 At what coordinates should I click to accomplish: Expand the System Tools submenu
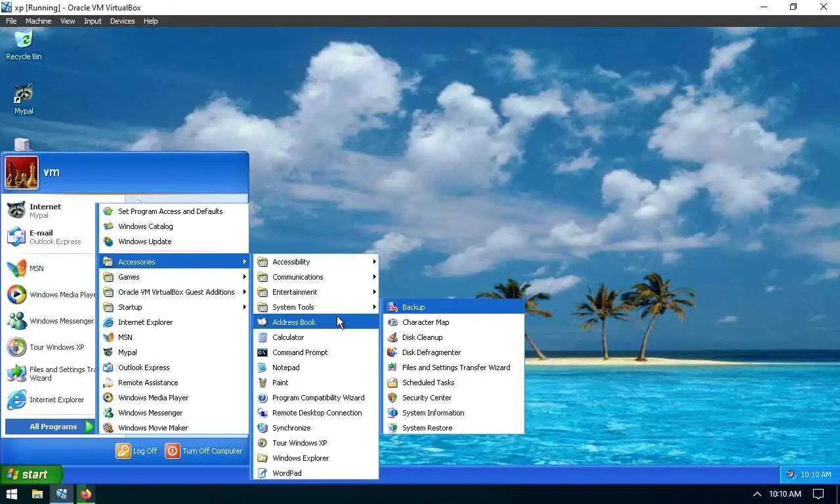click(x=316, y=307)
